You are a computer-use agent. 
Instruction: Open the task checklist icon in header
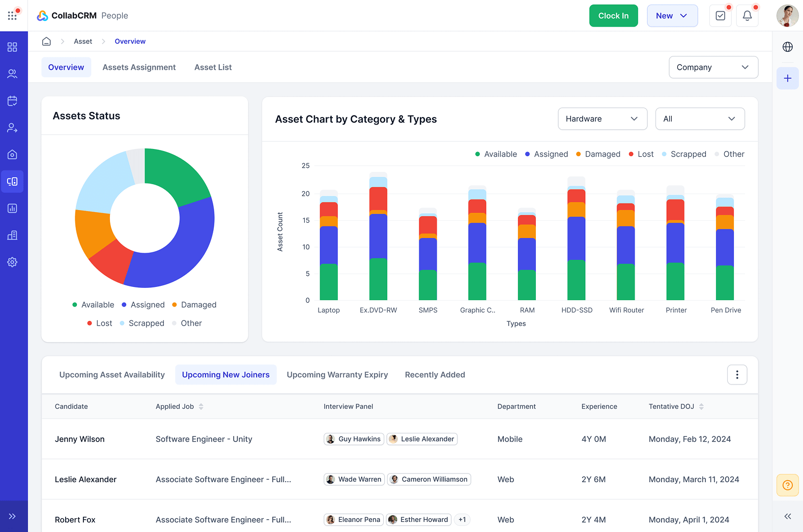click(720, 16)
